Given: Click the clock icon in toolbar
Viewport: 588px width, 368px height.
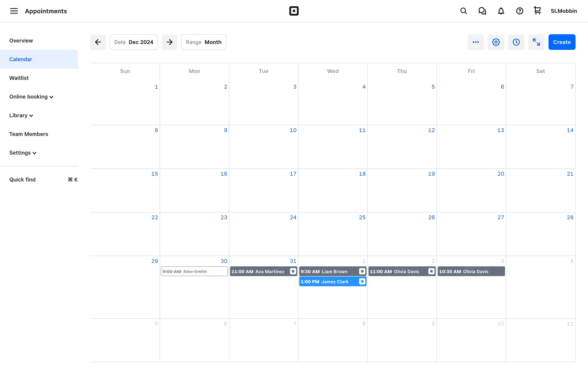Looking at the screenshot, I should (516, 42).
